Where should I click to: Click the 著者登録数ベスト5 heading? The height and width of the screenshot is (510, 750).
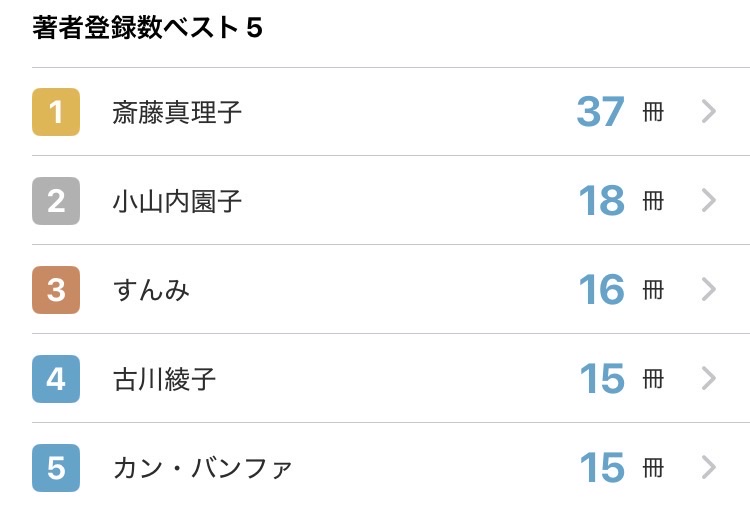click(x=147, y=28)
